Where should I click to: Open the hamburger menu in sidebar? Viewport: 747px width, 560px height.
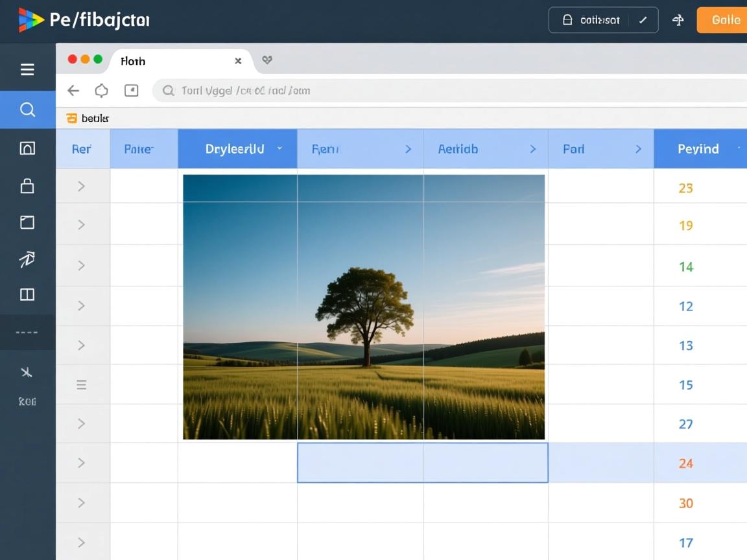point(27,69)
